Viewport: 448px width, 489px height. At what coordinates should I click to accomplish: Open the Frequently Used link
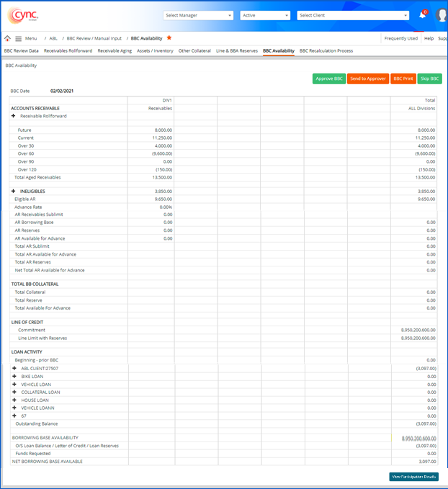[400, 38]
